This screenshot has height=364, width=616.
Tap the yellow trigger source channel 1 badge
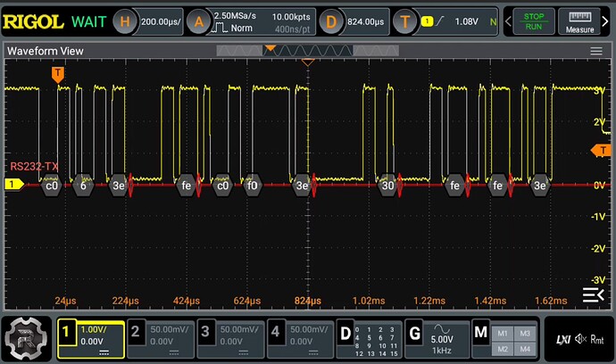(x=427, y=21)
